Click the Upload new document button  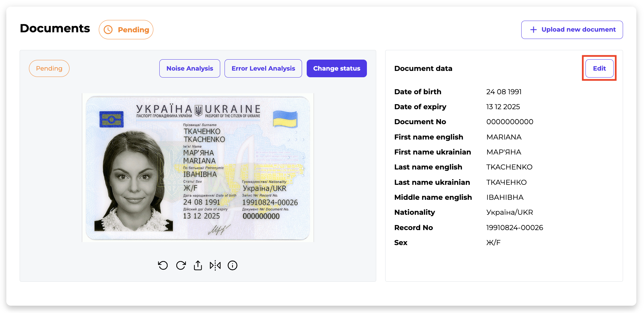[x=572, y=30]
